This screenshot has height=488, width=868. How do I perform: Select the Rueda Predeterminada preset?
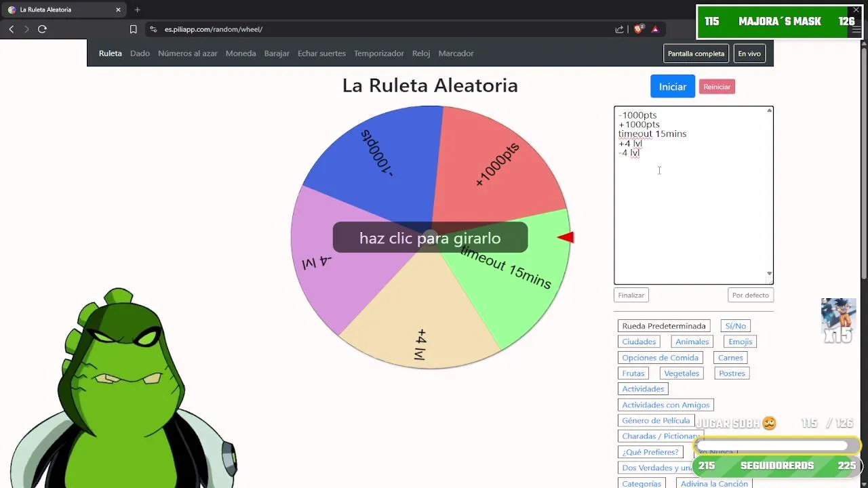click(664, 326)
